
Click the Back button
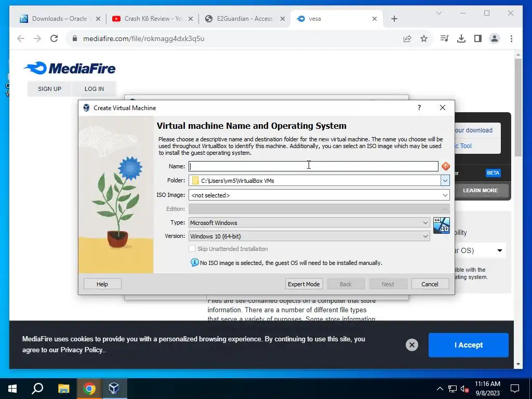pos(345,284)
